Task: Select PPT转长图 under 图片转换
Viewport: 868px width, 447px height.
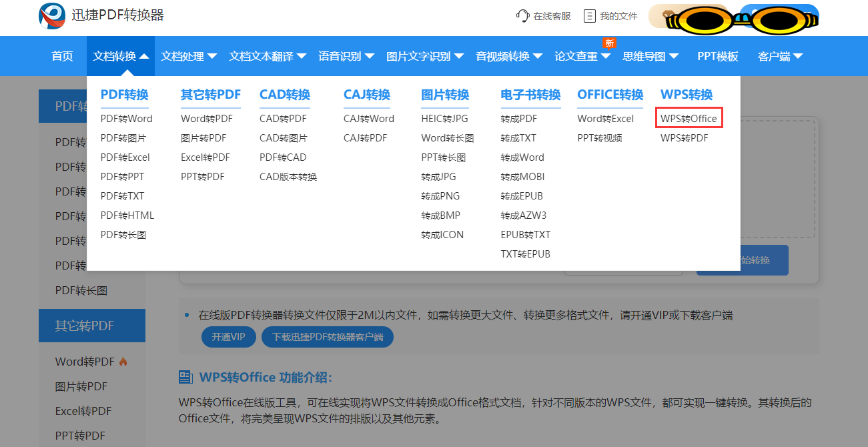Action: pyautogui.click(x=444, y=157)
